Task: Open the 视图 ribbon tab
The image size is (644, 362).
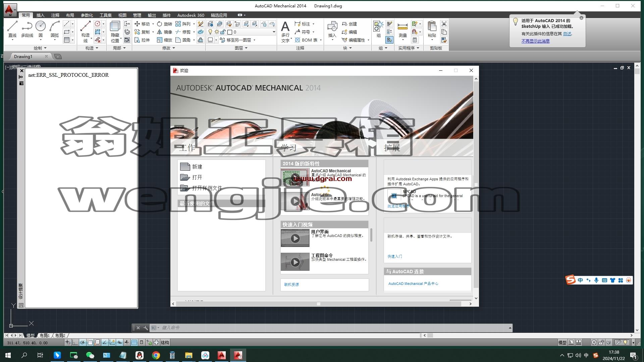Action: (x=122, y=15)
